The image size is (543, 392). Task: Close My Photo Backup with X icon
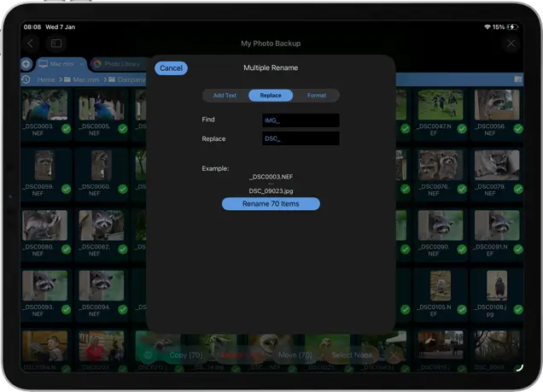click(x=511, y=44)
